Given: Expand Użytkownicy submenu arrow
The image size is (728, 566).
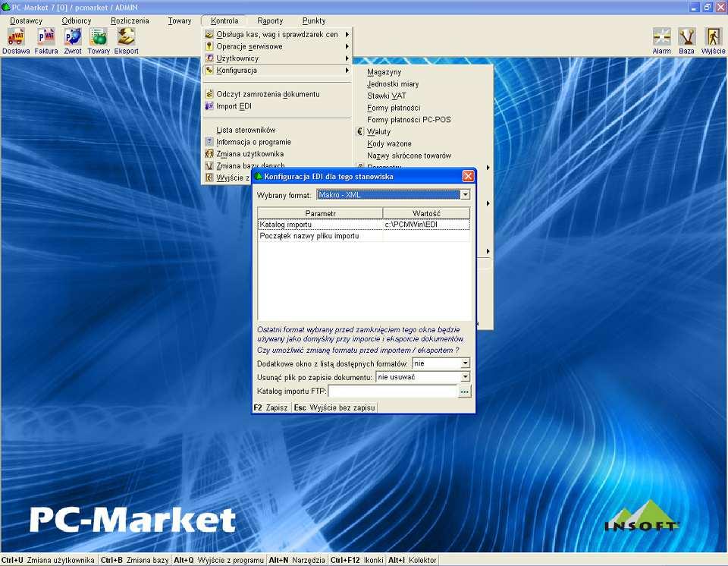Looking at the screenshot, I should coord(347,58).
